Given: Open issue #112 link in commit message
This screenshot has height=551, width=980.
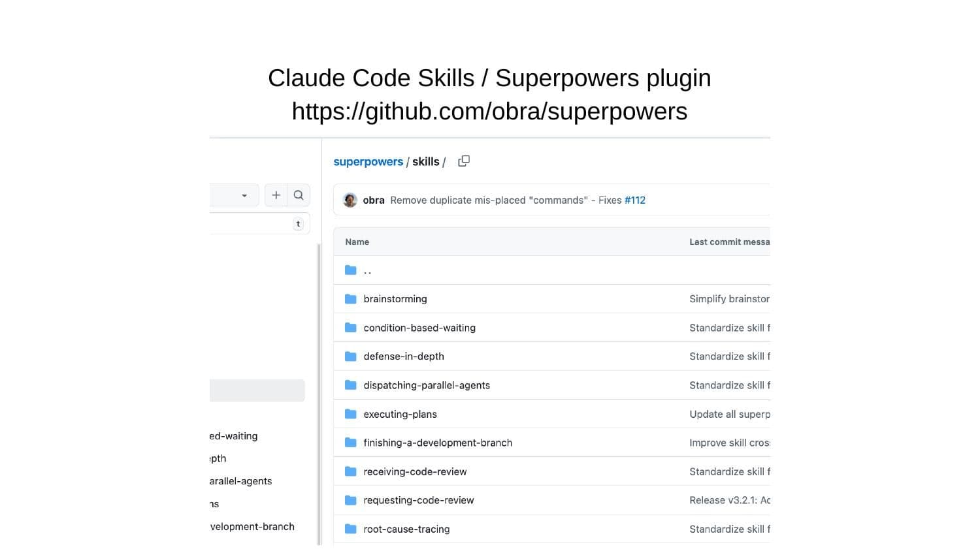Looking at the screenshot, I should pos(634,200).
